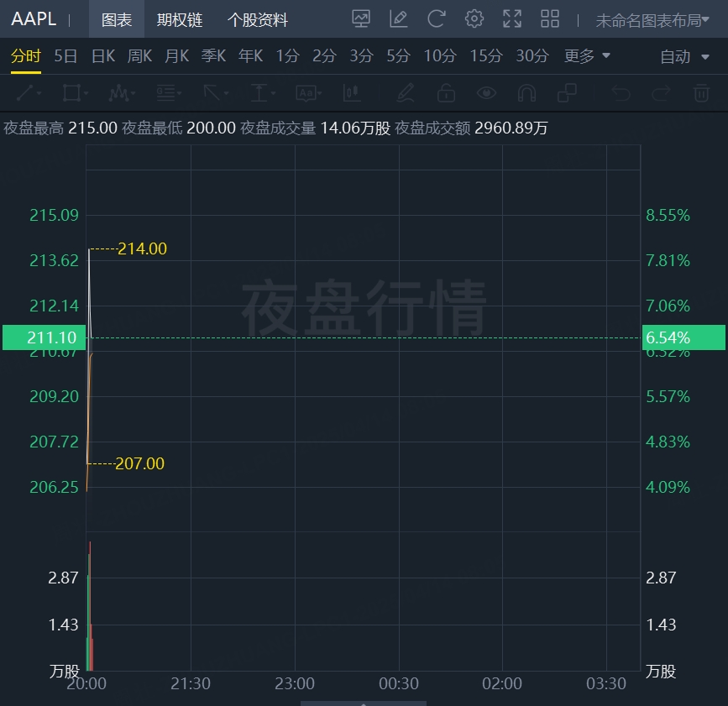Toggle the lock drawings padlock icon
This screenshot has width=728, height=706.
tap(446, 93)
